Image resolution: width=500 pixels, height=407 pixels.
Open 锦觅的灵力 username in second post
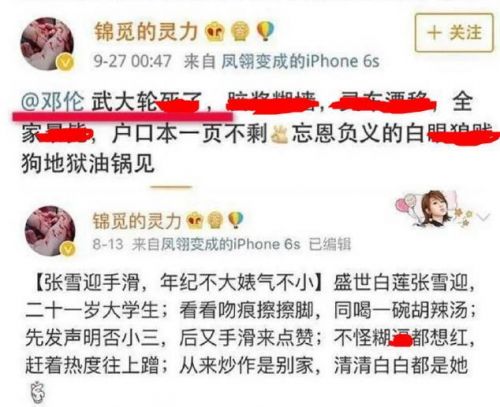(x=137, y=221)
